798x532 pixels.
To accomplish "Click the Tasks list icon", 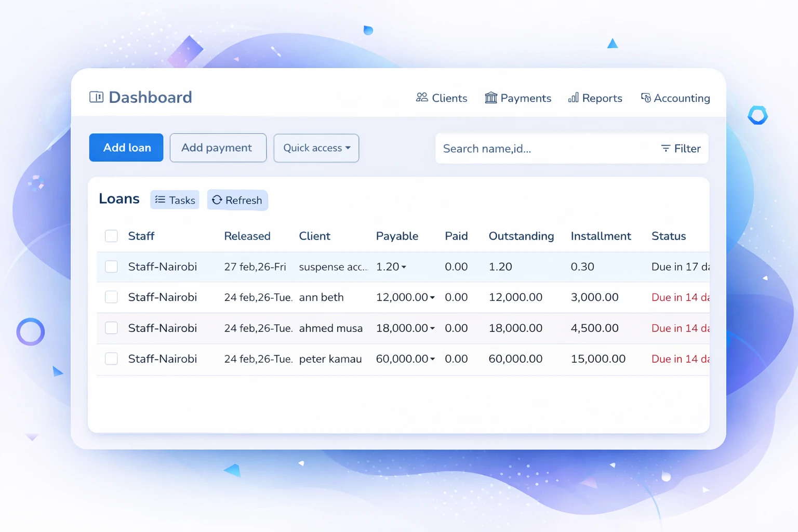I will pyautogui.click(x=160, y=200).
